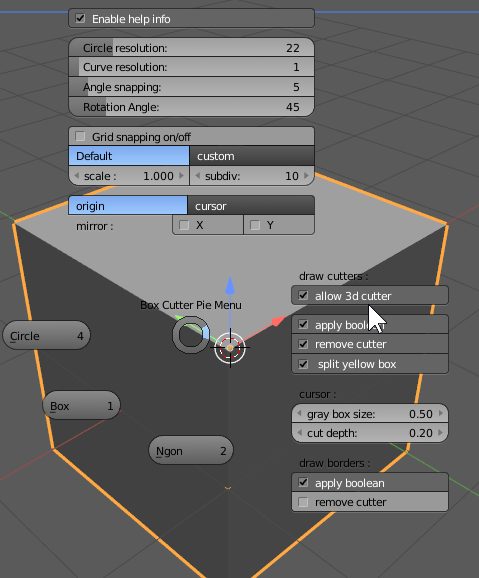Click the red X axis arrow
Image resolution: width=479 pixels, height=578 pixels.
278,321
